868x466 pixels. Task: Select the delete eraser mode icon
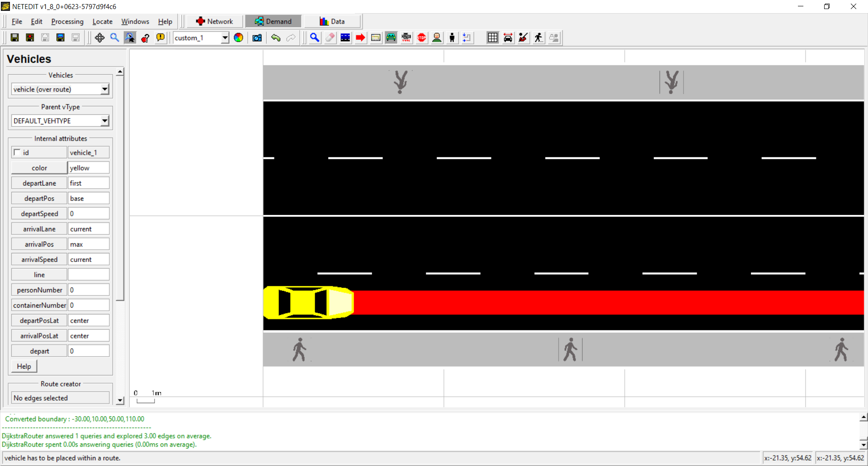click(330, 38)
